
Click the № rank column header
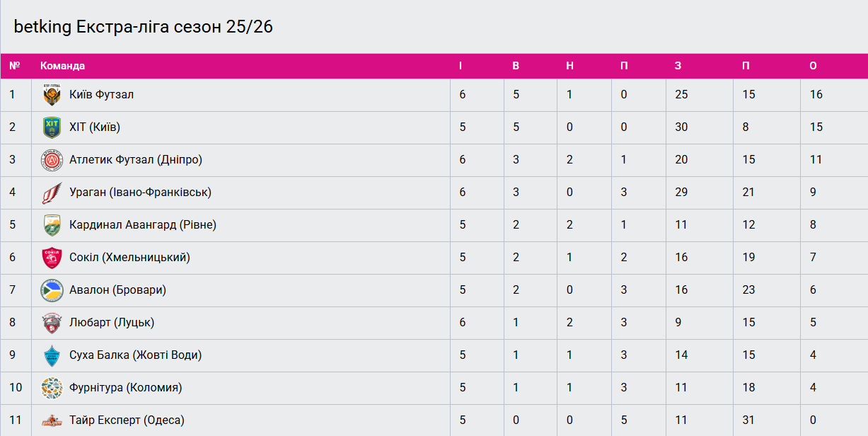(x=14, y=66)
